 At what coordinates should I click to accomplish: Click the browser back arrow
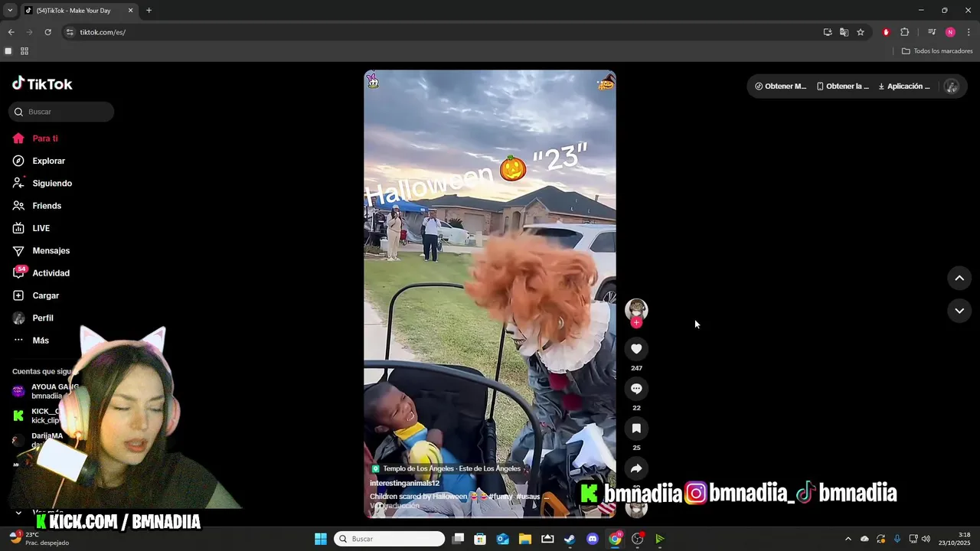11,32
